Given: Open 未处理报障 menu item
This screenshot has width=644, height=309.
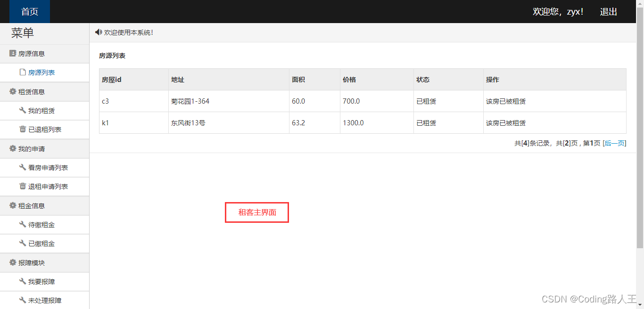Looking at the screenshot, I should [x=45, y=301].
